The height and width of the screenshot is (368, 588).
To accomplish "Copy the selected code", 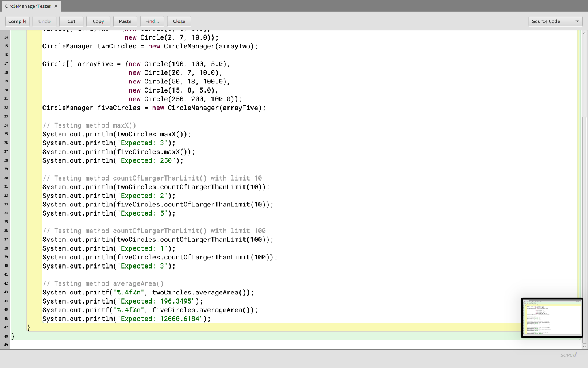I will 98,21.
